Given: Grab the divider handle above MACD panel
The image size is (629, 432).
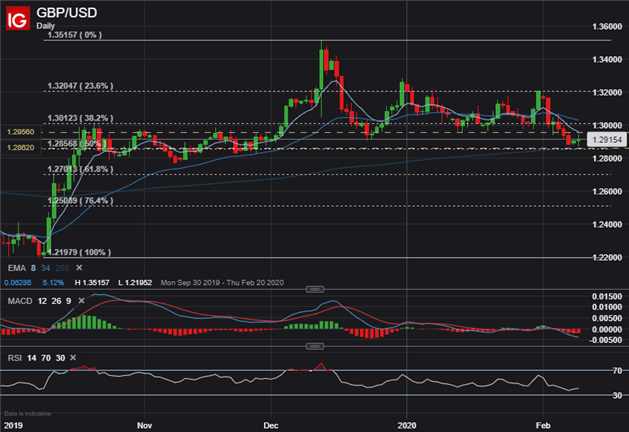Looking at the screenshot, I should [315, 289].
